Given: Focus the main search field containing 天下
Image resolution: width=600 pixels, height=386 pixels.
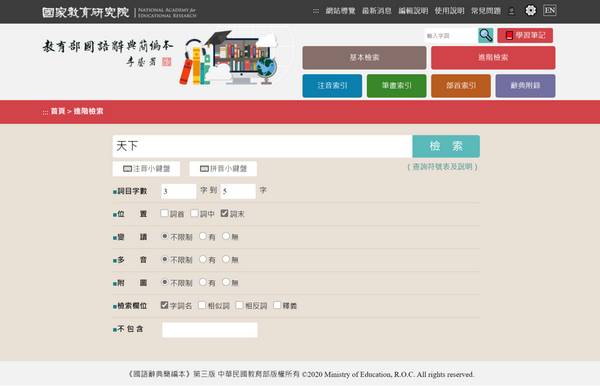Looking at the screenshot, I should tap(262, 146).
